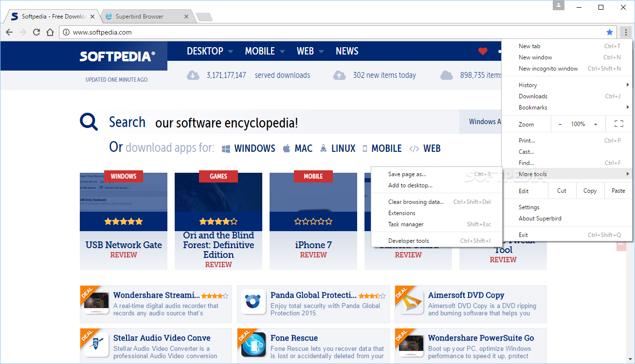Screen dimensions: 635x364
Task: Open Settings from the menu
Action: click(x=567, y=207)
